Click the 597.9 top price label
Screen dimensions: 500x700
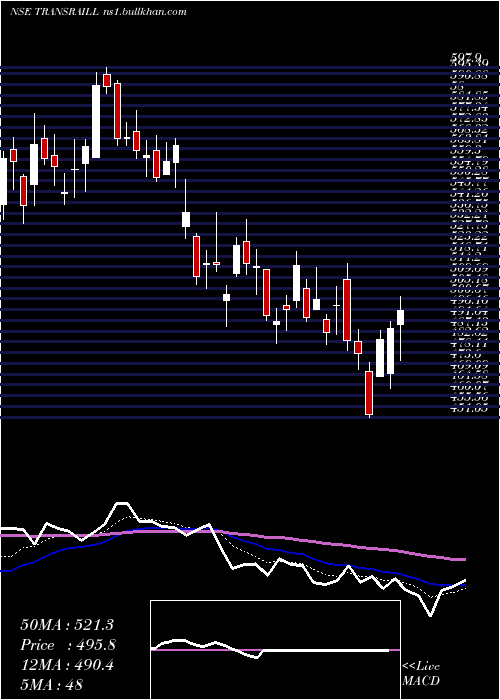click(466, 58)
